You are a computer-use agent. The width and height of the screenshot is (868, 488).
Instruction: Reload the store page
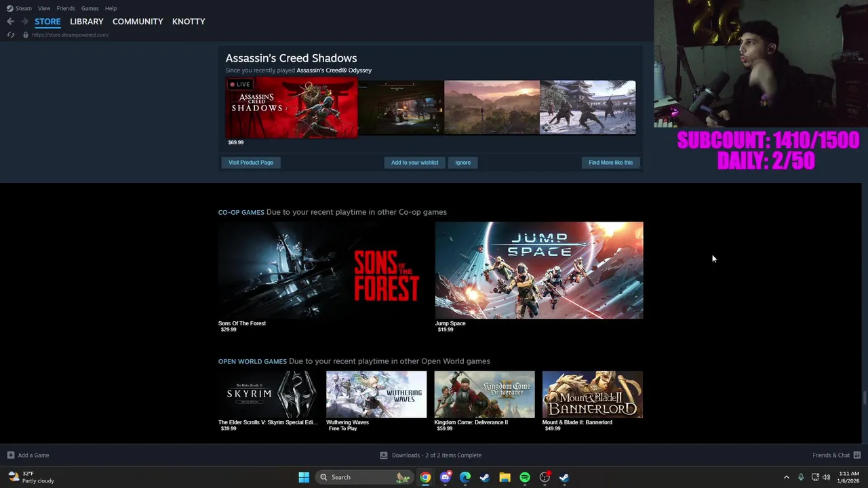coord(10,35)
